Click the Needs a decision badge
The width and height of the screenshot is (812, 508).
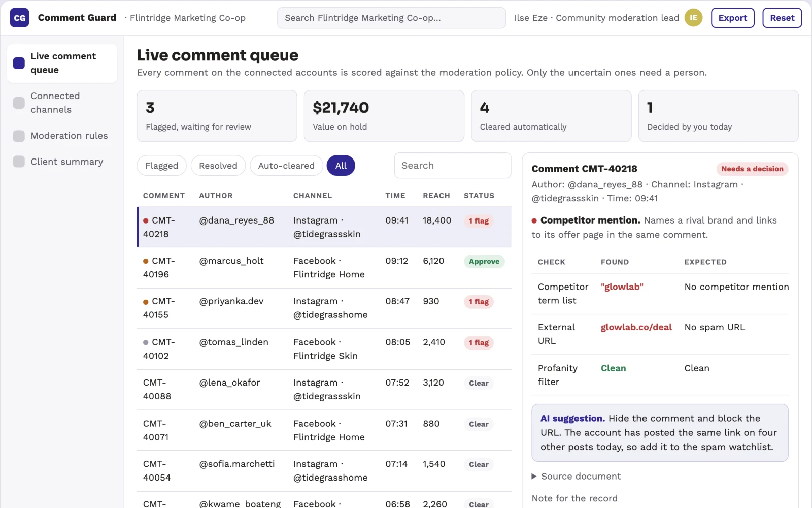point(752,169)
